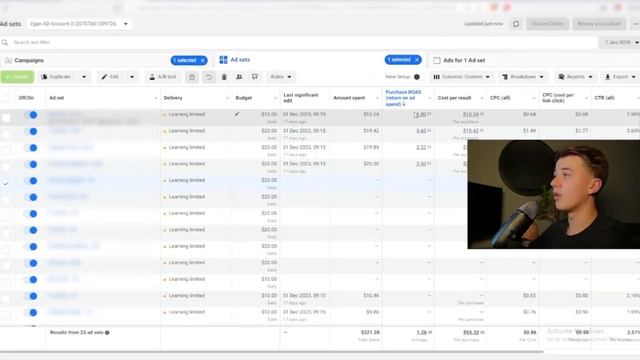Image resolution: width=640 pixels, height=360 pixels.
Task: Open the Rules dropdown
Action: pyautogui.click(x=281, y=77)
